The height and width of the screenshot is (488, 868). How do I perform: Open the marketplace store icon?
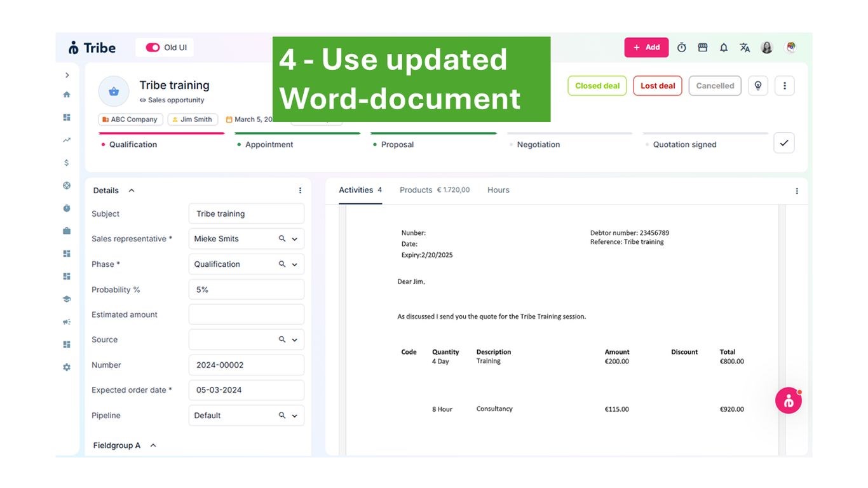click(703, 48)
